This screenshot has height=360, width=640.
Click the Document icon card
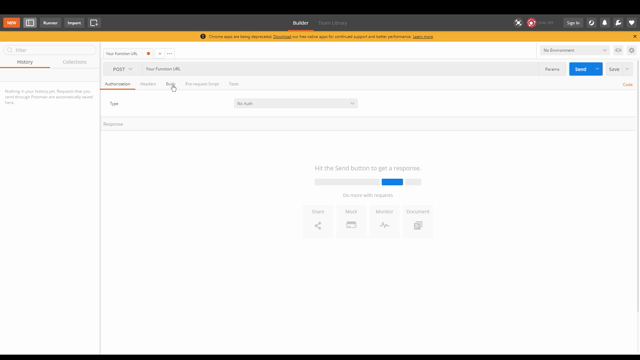point(418,221)
